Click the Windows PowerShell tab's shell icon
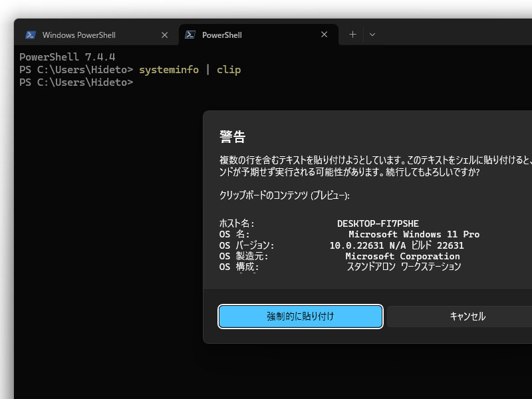 click(31, 35)
